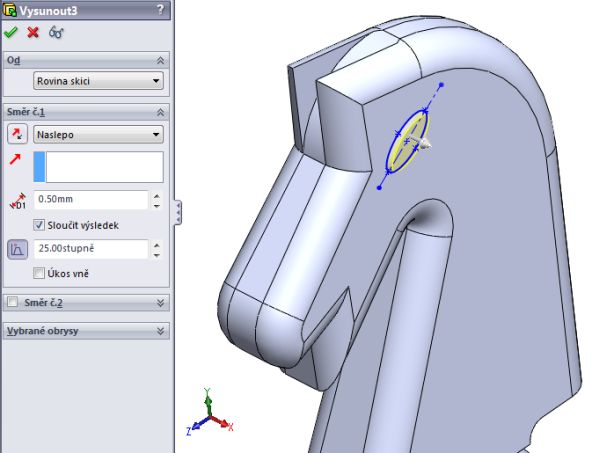
Task: Confirm the extrude with green checkmark
Action: (11, 33)
